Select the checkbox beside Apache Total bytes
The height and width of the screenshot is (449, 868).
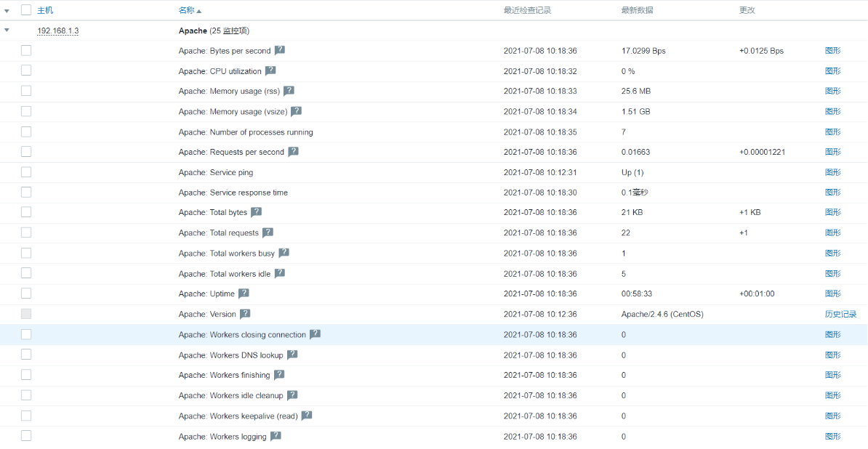26,212
